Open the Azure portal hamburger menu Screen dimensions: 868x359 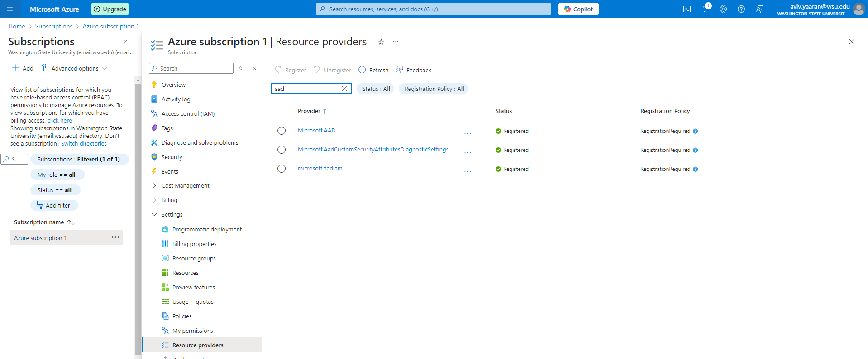coord(10,9)
